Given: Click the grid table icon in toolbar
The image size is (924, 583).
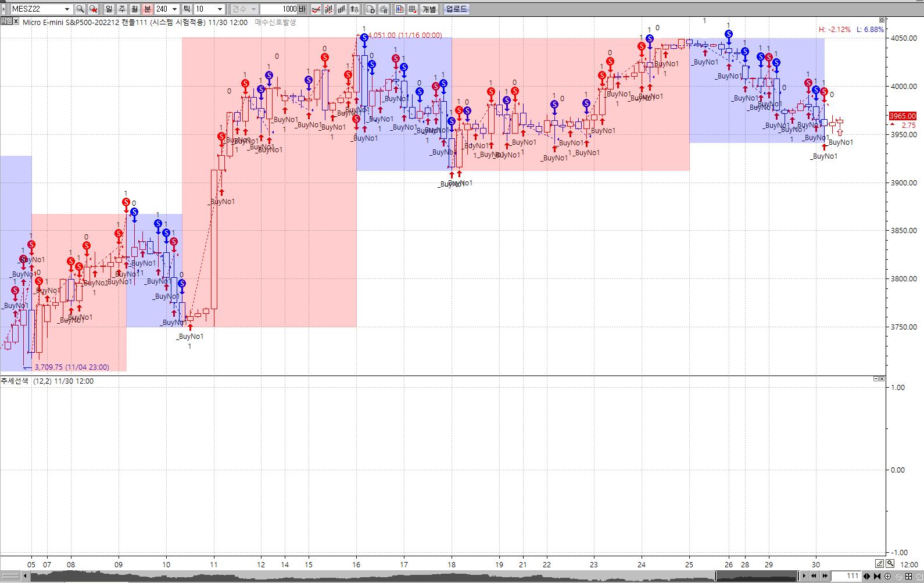Looking at the screenshot, I should point(413,9).
